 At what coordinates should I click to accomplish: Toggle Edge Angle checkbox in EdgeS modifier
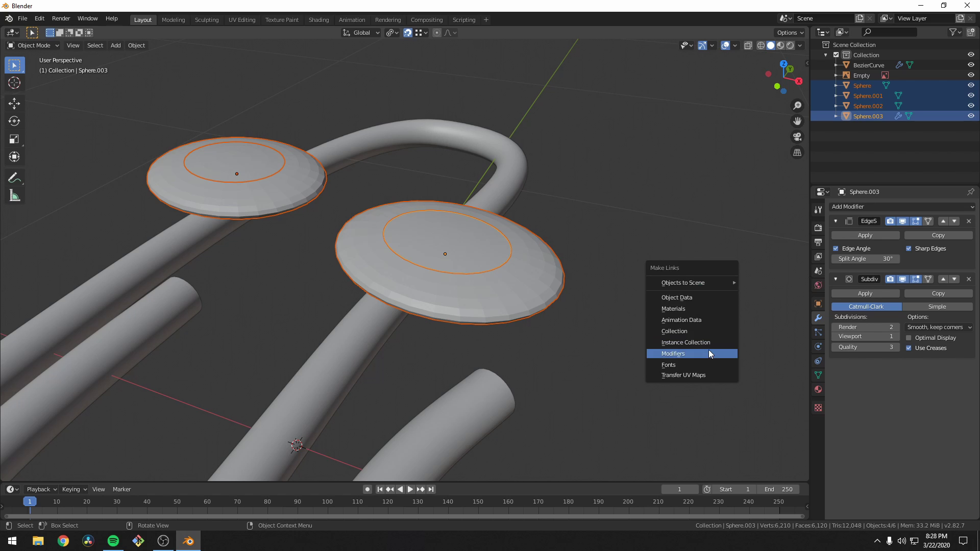pos(836,248)
